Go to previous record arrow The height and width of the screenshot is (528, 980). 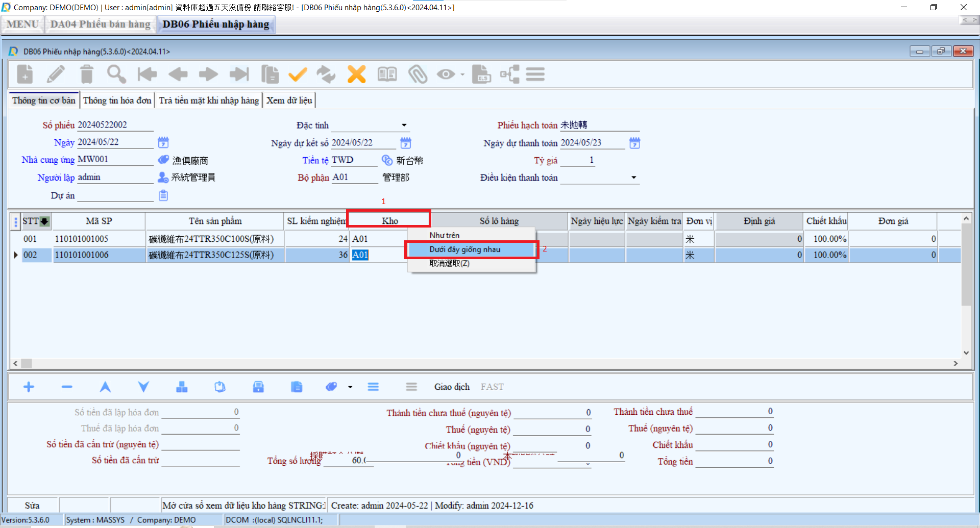pyautogui.click(x=178, y=74)
